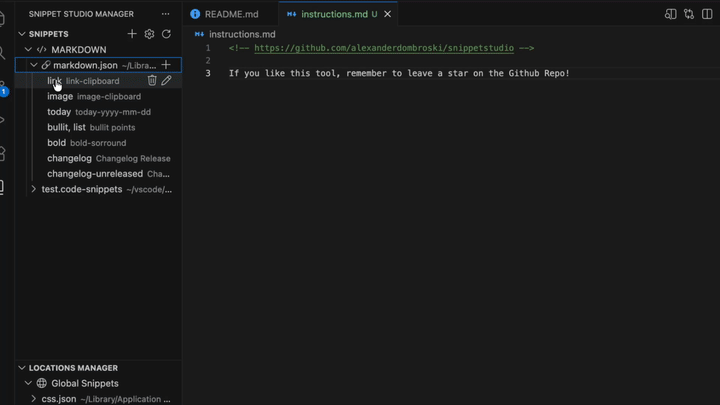Collapse the markdown.json file node
The width and height of the screenshot is (720, 405).
click(34, 65)
